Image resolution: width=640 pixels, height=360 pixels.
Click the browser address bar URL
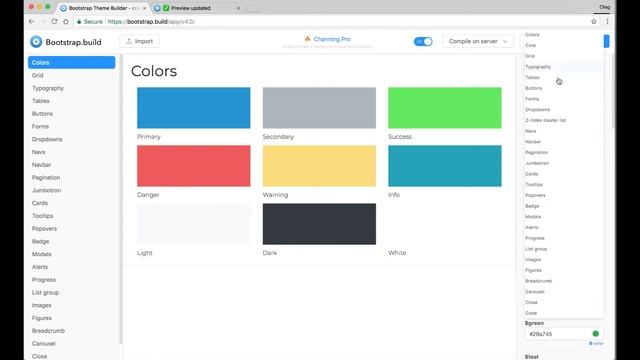pyautogui.click(x=151, y=22)
